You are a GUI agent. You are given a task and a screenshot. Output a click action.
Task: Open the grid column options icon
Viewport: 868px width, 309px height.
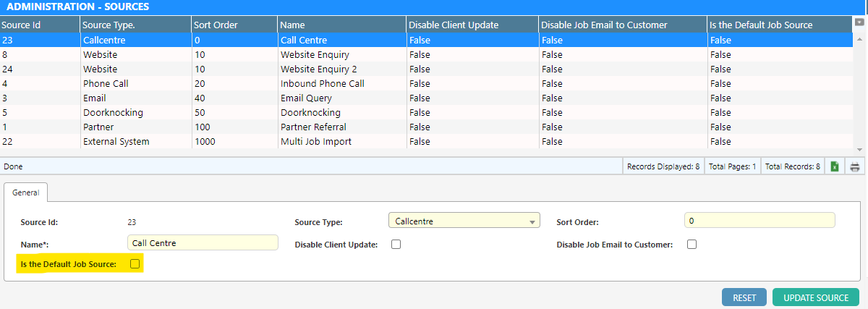click(x=859, y=22)
